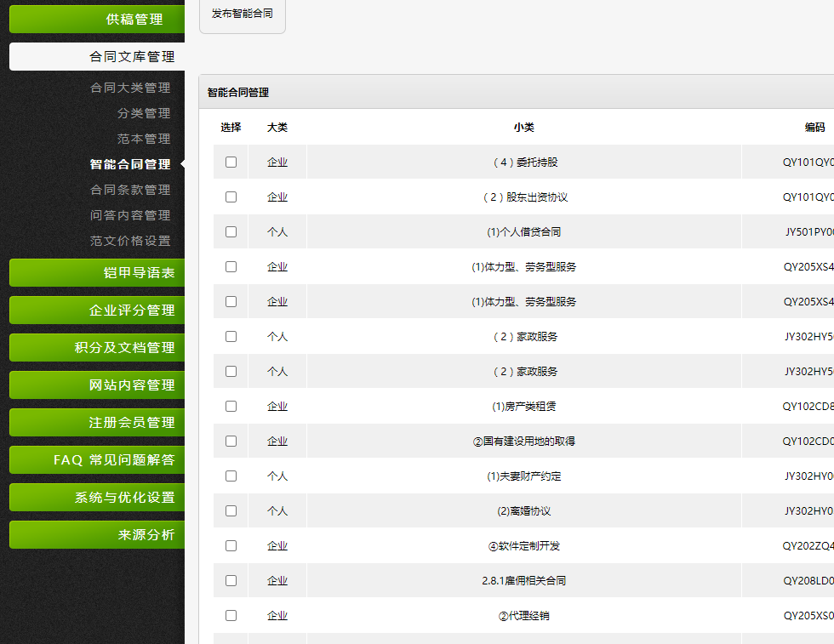Image resolution: width=834 pixels, height=644 pixels.
Task: Tick the checkbox for ④软件定制开发 row
Action: 231,545
